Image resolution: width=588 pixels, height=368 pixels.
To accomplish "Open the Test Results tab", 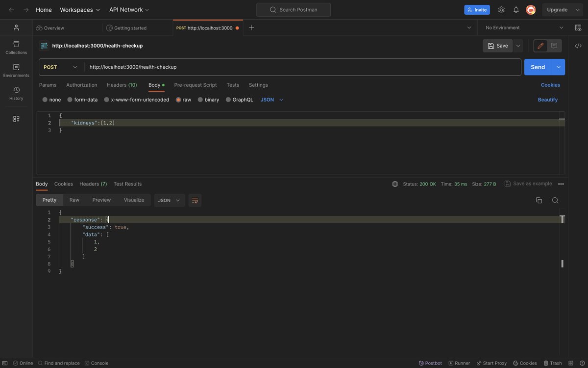I will 127,184.
